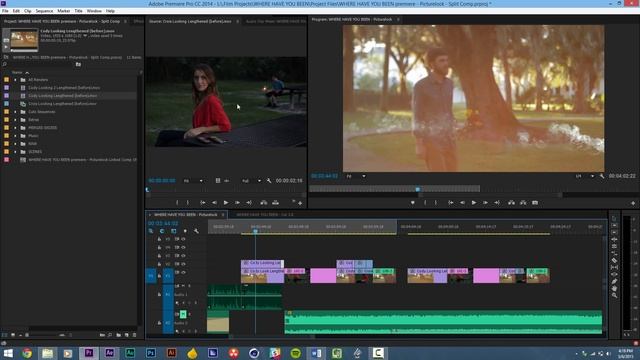This screenshot has width=640, height=360.
Task: Toggle V5 track output eye
Action: 183,239
